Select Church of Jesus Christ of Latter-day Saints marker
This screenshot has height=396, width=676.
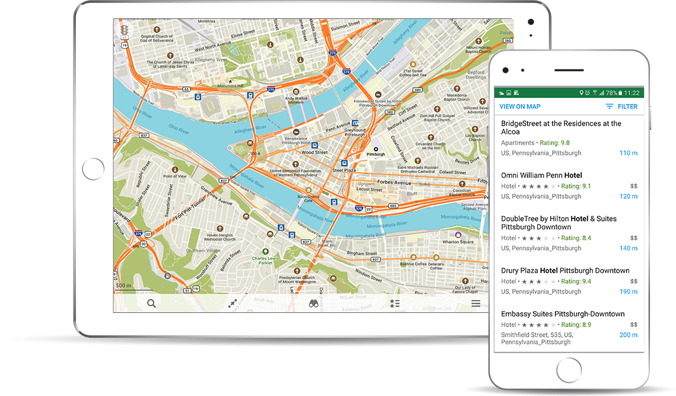point(170,56)
